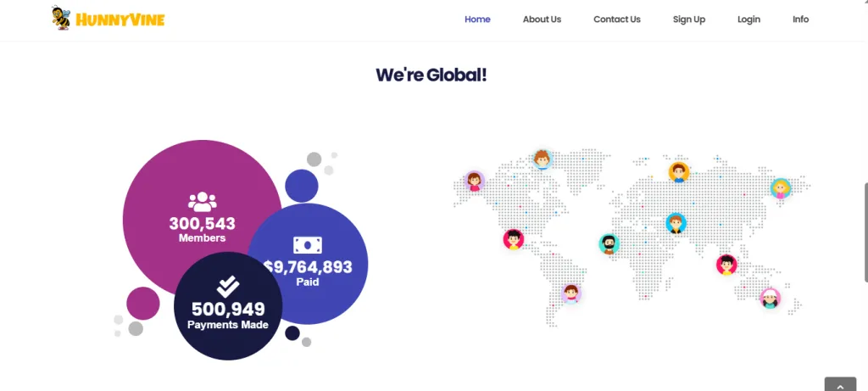The image size is (868, 391).
Task: Open the Home page
Action: [477, 20]
